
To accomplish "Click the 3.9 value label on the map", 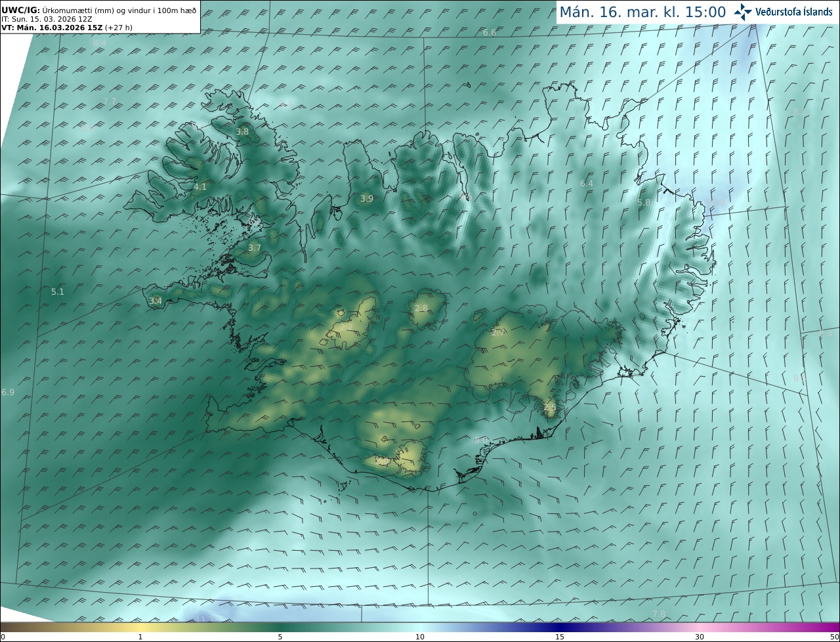I will pyautogui.click(x=367, y=198).
